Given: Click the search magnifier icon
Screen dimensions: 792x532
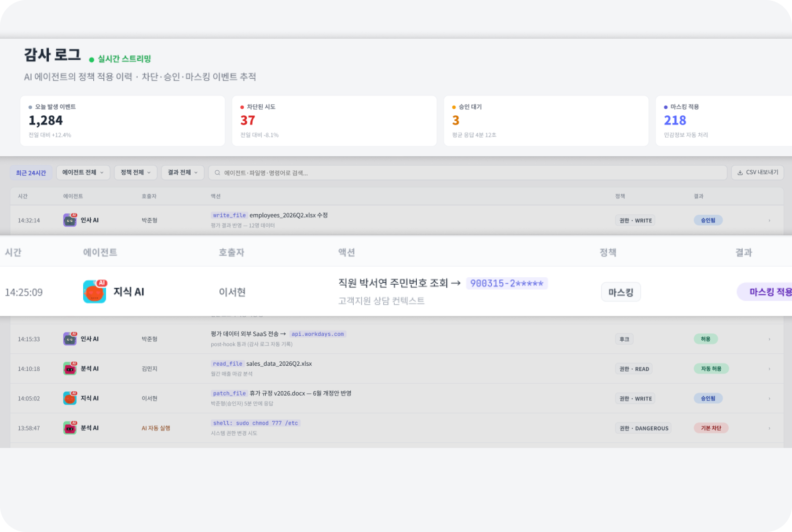Looking at the screenshot, I should pos(217,173).
